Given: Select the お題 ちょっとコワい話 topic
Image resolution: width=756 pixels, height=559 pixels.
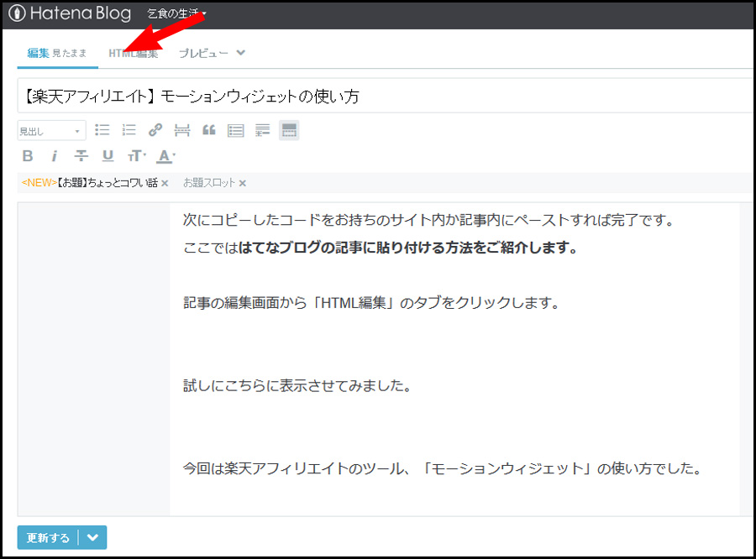Looking at the screenshot, I should 90,183.
